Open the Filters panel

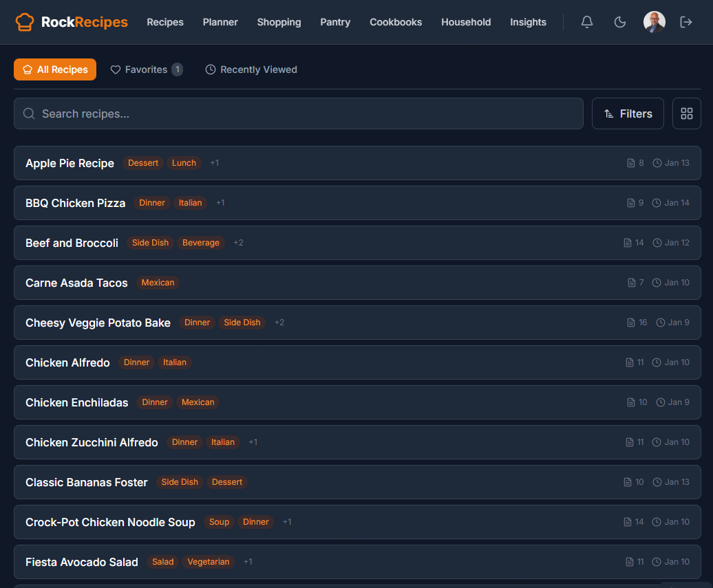tap(628, 113)
